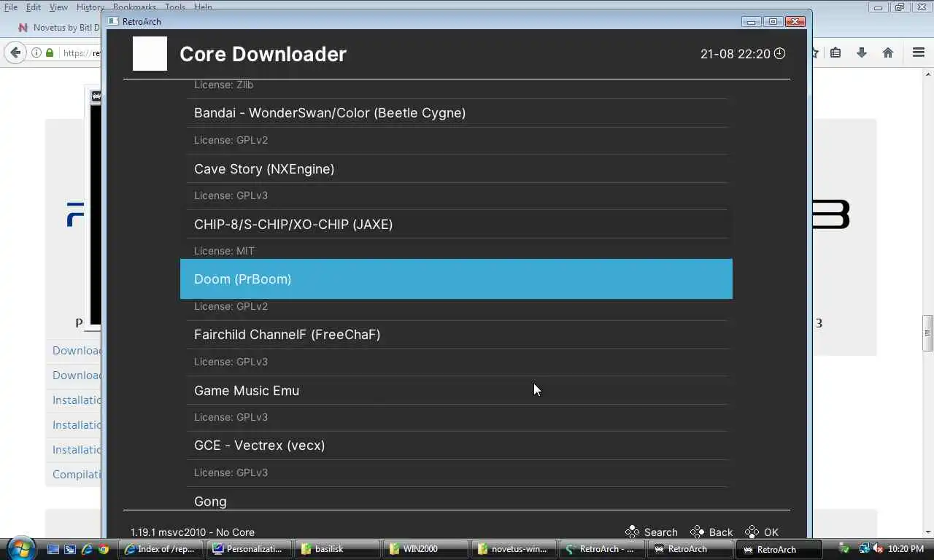Viewport: 934px width, 560px height.
Task: Select the Doom (PrBoom) core entry
Action: 456,279
